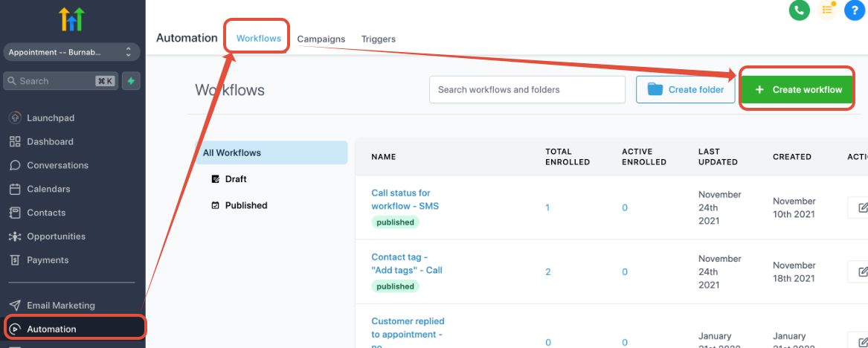This screenshot has width=868, height=348.
Task: Open Conversations via its chat bubble icon
Action: coord(15,165)
